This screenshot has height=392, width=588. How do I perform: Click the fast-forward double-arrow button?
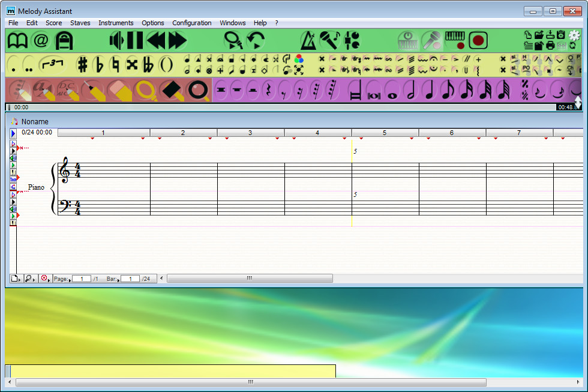(x=178, y=40)
